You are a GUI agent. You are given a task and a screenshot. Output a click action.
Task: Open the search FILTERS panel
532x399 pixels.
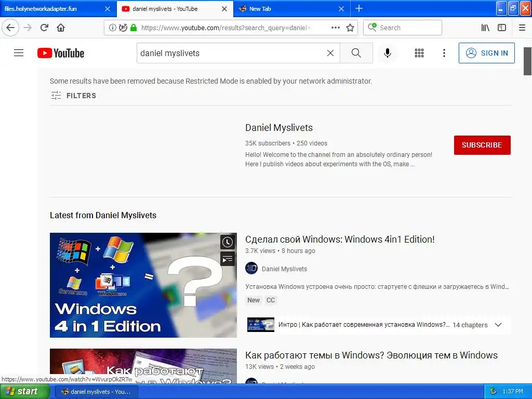pyautogui.click(x=74, y=96)
